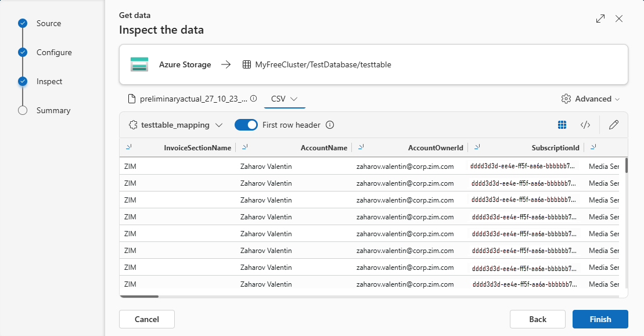Click the Back button
This screenshot has width=644, height=336.
coord(537,319)
